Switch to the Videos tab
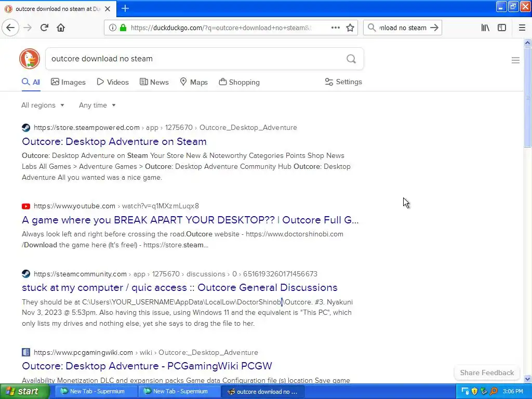Screen dimensions: 532x399 (113, 82)
